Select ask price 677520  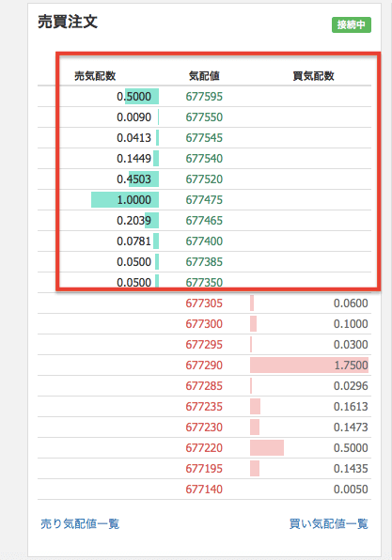(x=204, y=179)
